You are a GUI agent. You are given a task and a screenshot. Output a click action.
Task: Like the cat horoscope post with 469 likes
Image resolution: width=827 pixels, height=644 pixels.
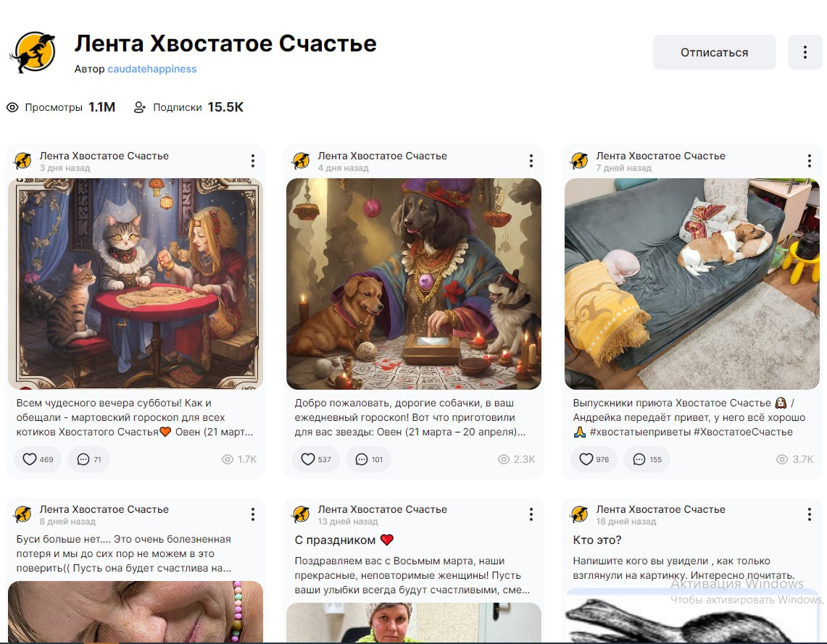pyautogui.click(x=38, y=459)
